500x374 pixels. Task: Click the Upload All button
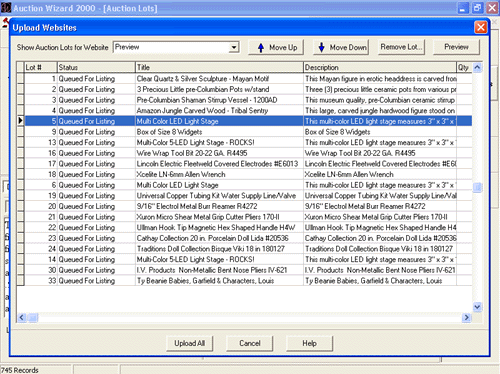[x=190, y=343]
